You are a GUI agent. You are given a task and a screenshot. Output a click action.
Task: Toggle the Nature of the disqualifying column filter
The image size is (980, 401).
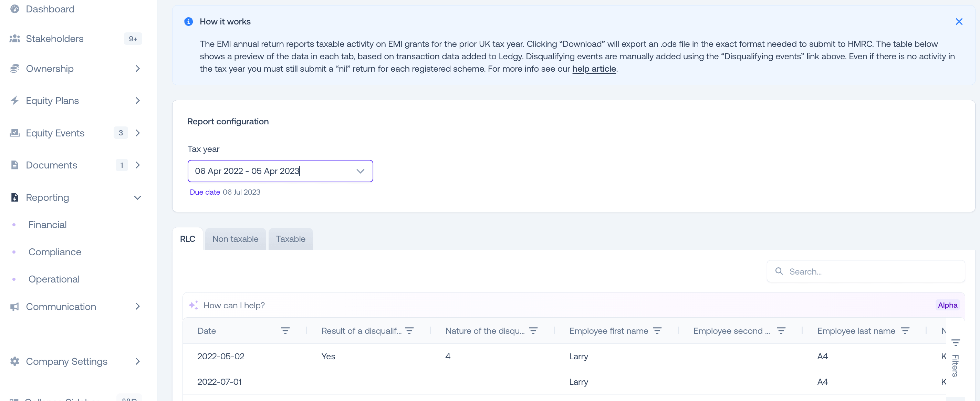point(534,330)
